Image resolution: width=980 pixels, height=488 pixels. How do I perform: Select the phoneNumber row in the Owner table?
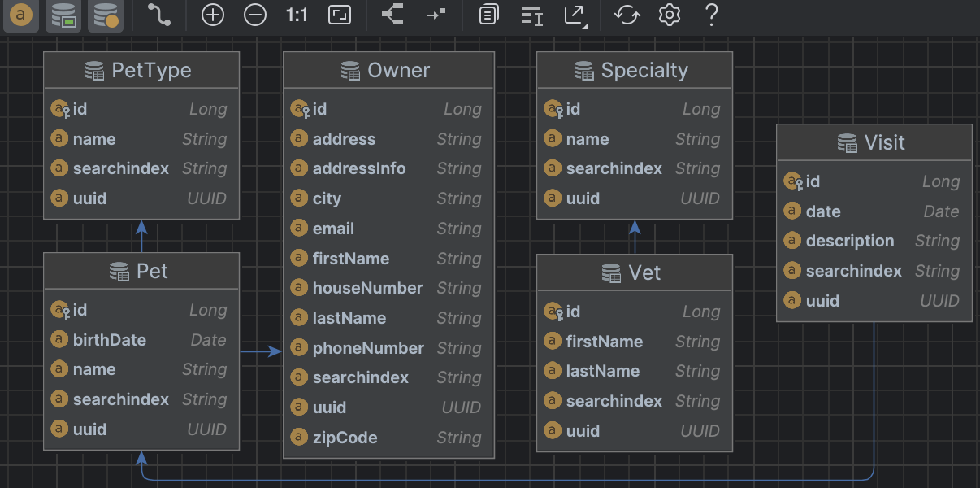(x=368, y=347)
